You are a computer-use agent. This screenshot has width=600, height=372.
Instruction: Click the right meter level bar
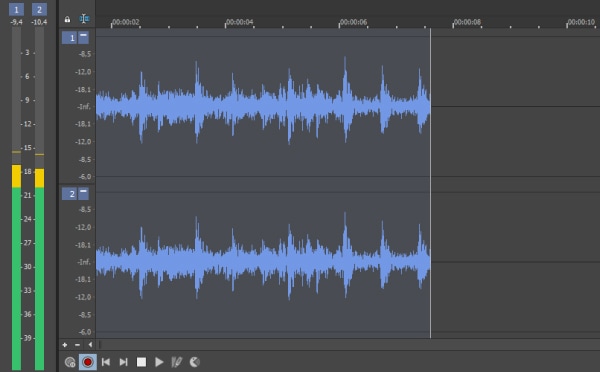[39, 269]
